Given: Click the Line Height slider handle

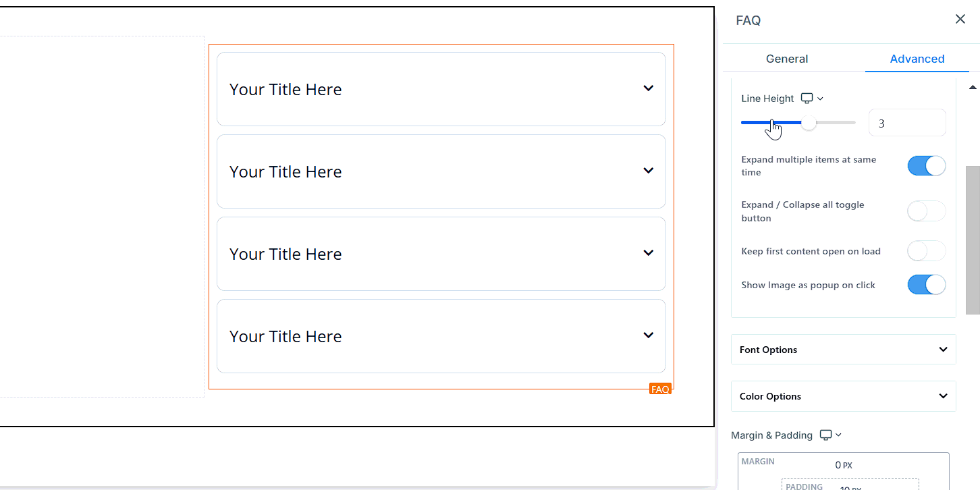Looking at the screenshot, I should coord(809,123).
